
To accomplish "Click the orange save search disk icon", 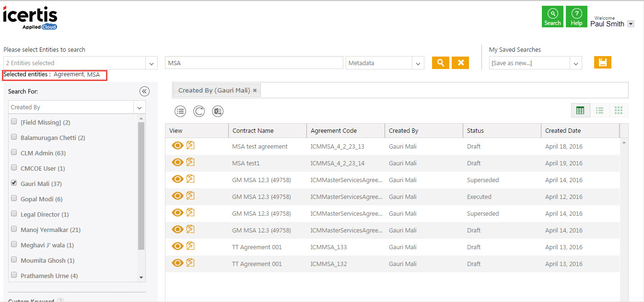I will [x=602, y=62].
